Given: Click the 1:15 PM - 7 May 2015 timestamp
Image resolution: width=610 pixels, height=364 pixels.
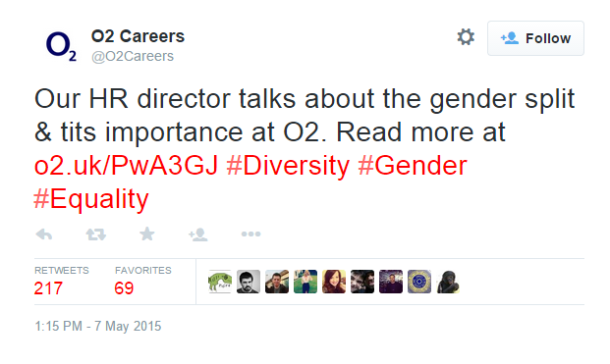Looking at the screenshot, I should click(x=98, y=326).
